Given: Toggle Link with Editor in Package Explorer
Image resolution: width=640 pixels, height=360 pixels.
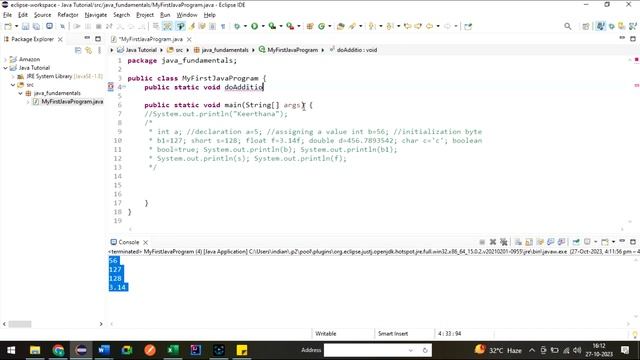Looking at the screenshot, I should tap(89, 50).
